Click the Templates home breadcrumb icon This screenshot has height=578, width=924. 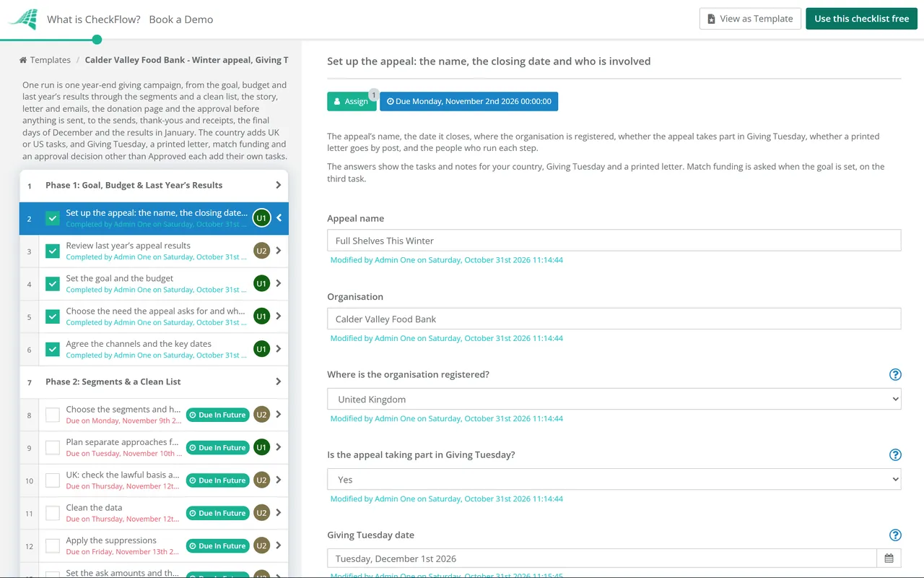(x=23, y=60)
